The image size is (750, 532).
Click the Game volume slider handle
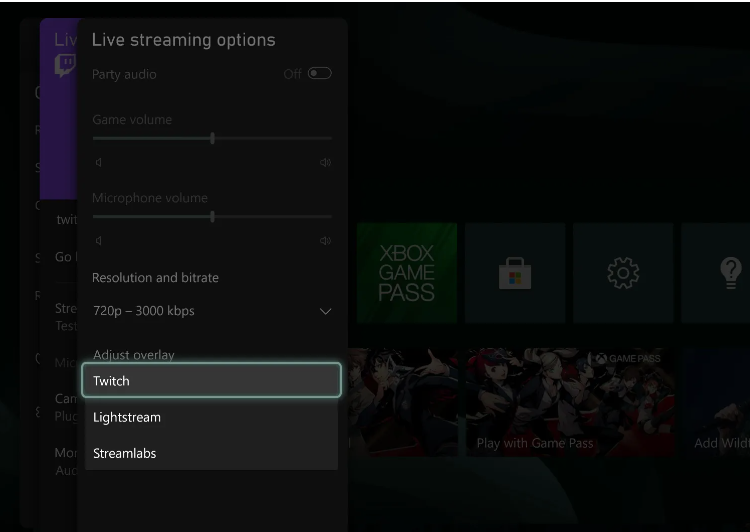212,138
